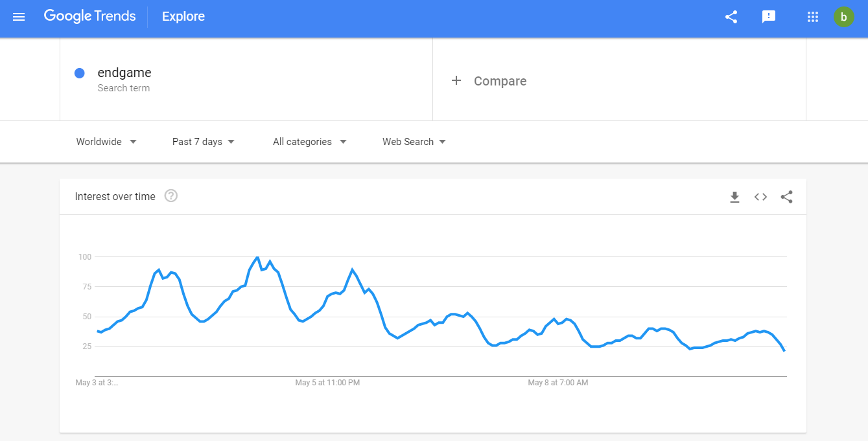Open the account profile avatar
Viewport: 868px width, 441px height.
pyautogui.click(x=843, y=17)
